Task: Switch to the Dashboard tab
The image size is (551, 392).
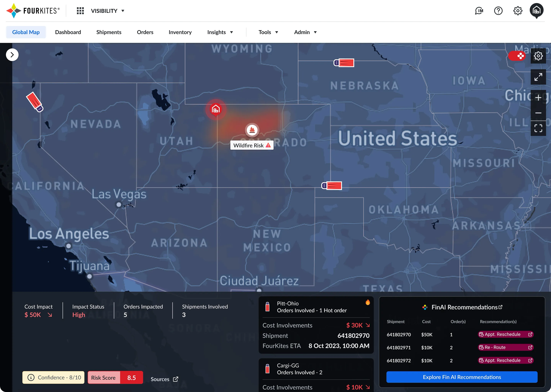Action: click(68, 32)
